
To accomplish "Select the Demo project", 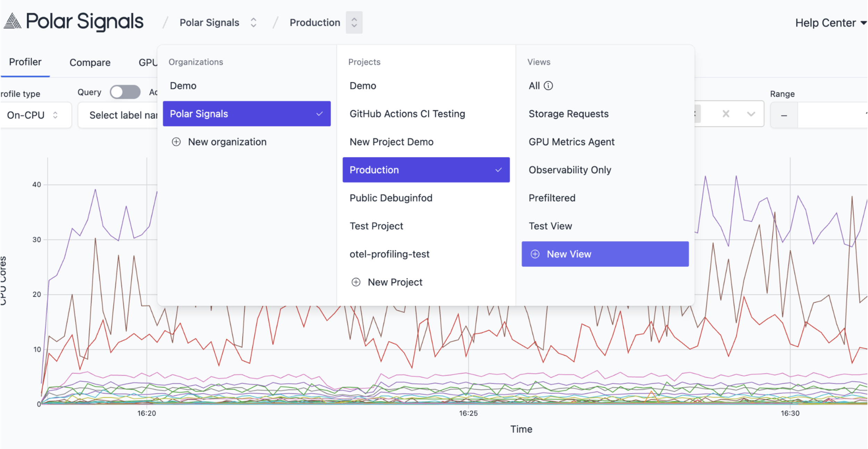I will click(426, 86).
